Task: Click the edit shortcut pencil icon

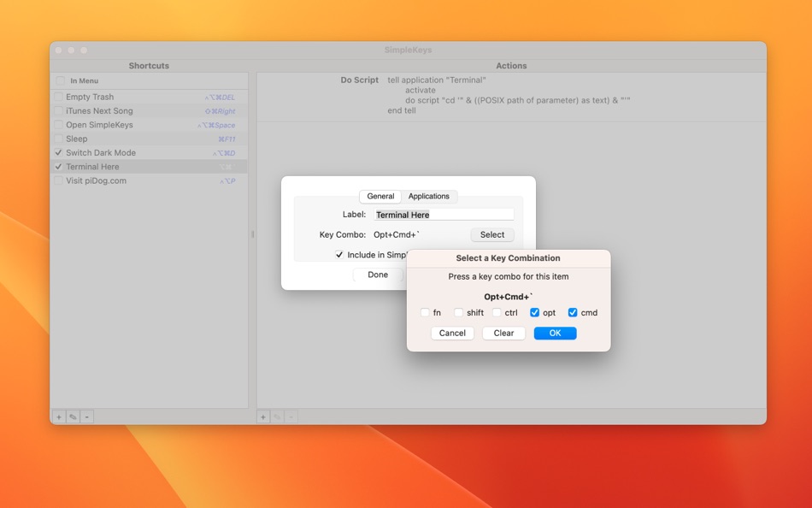Action: tap(73, 416)
